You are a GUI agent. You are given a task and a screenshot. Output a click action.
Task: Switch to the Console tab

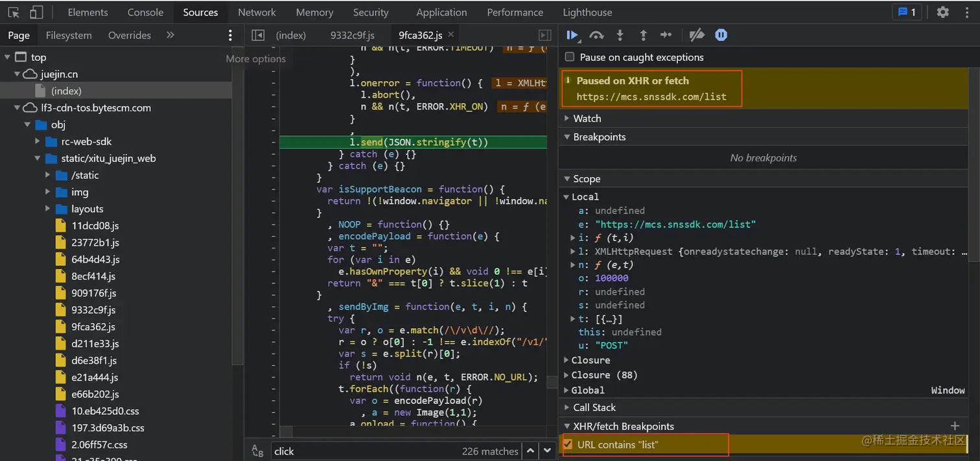[145, 12]
